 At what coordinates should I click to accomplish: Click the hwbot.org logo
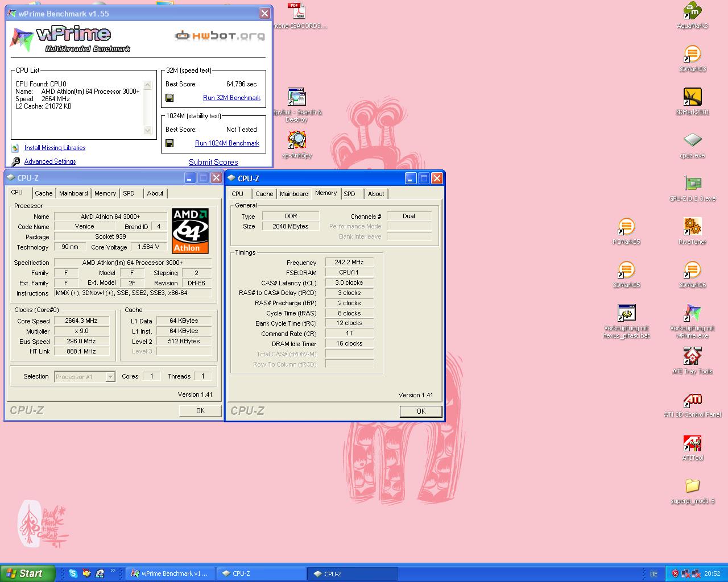pyautogui.click(x=220, y=36)
